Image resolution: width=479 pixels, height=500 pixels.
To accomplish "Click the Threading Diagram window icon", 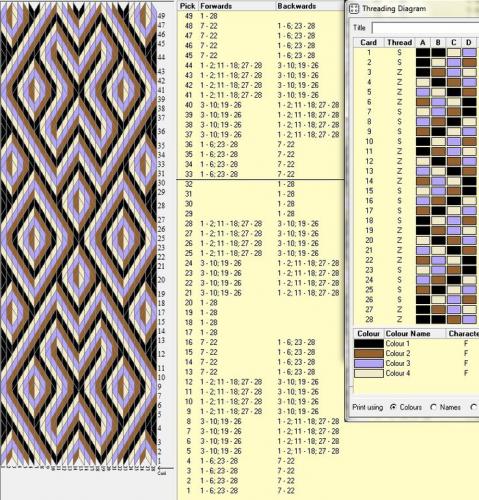I will point(354,9).
